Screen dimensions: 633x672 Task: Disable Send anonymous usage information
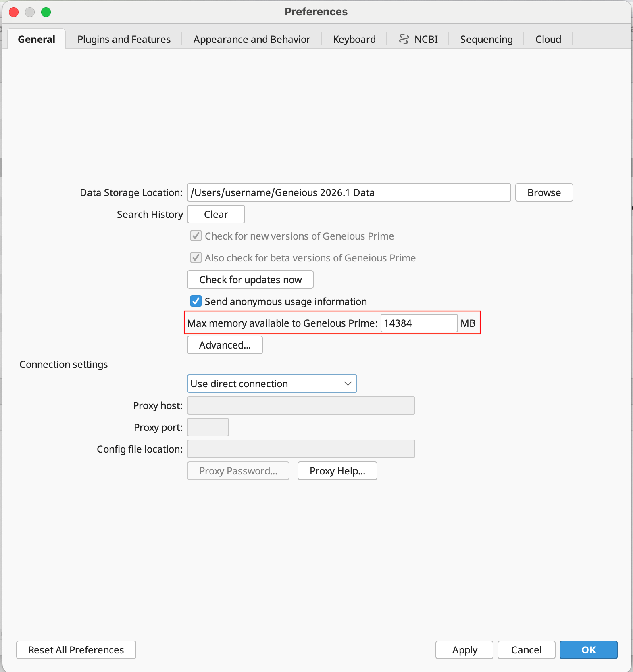(196, 301)
